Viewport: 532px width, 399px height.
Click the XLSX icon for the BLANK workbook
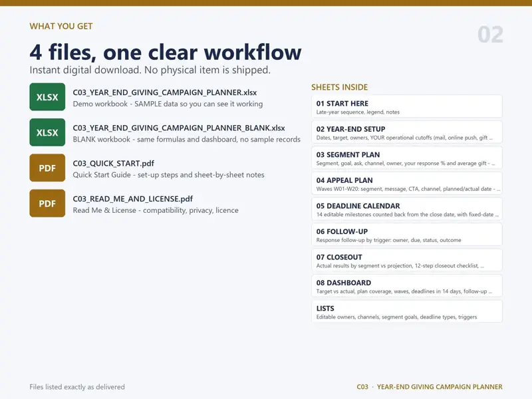click(47, 132)
